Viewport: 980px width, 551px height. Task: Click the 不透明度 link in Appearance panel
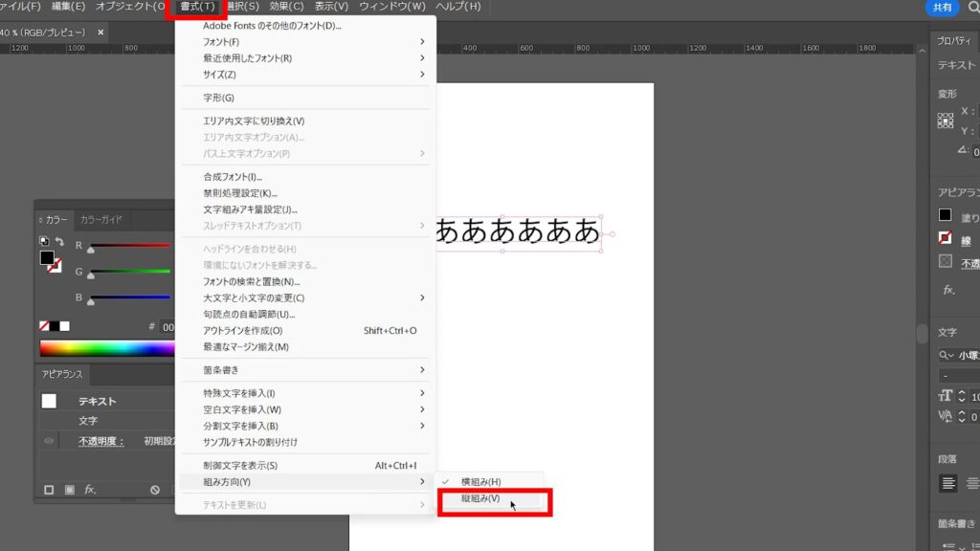100,441
